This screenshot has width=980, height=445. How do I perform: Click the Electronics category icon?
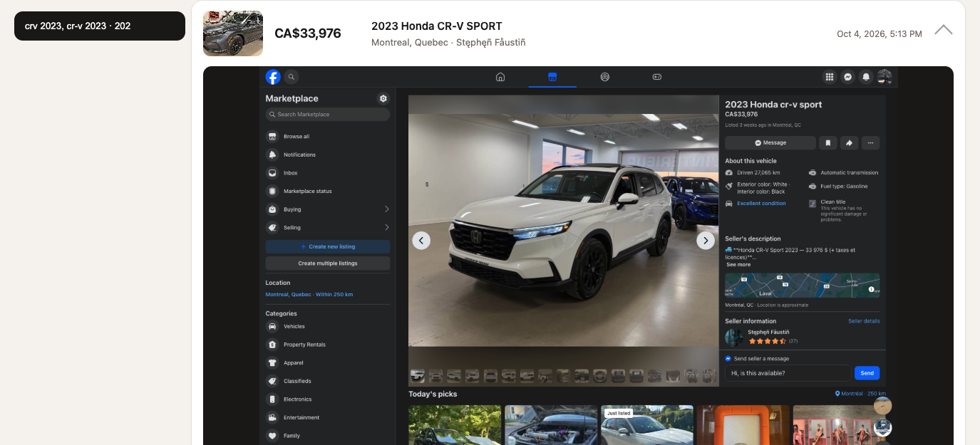272,399
